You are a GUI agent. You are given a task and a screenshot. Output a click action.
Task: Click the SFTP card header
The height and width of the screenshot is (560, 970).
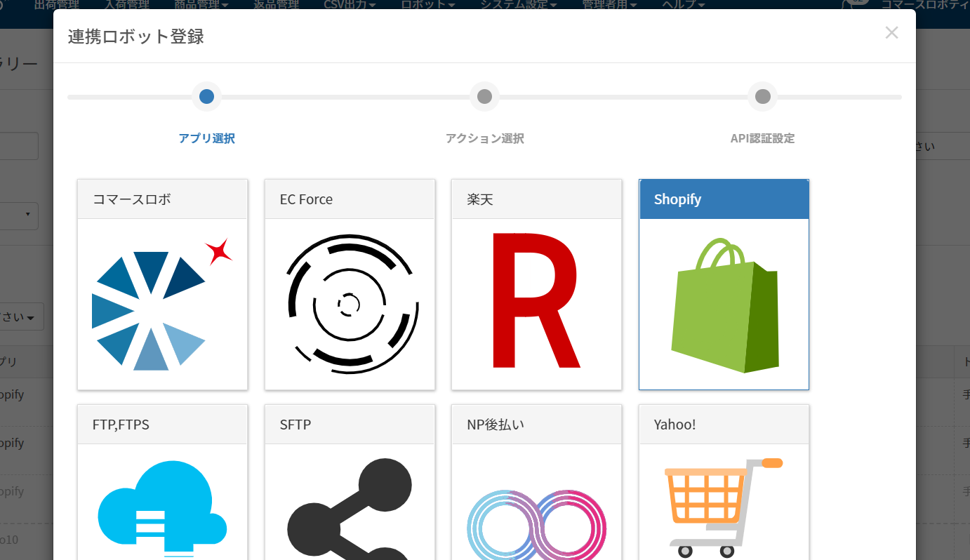coord(350,425)
